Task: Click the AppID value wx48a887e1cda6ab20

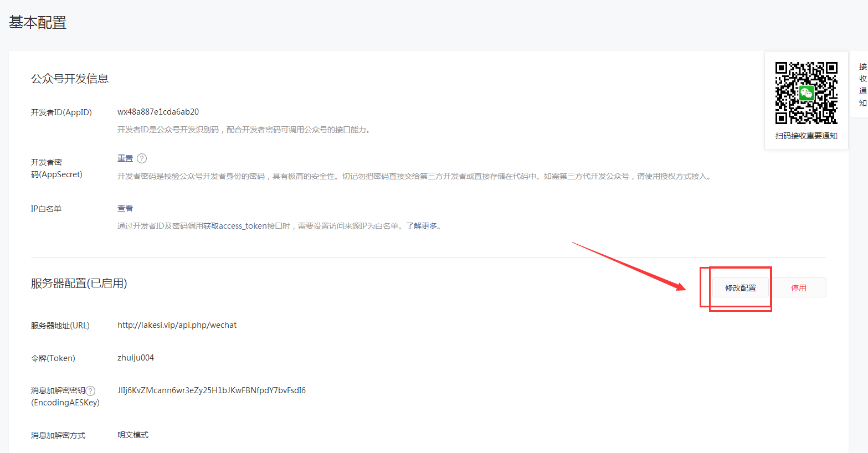Action: [158, 112]
